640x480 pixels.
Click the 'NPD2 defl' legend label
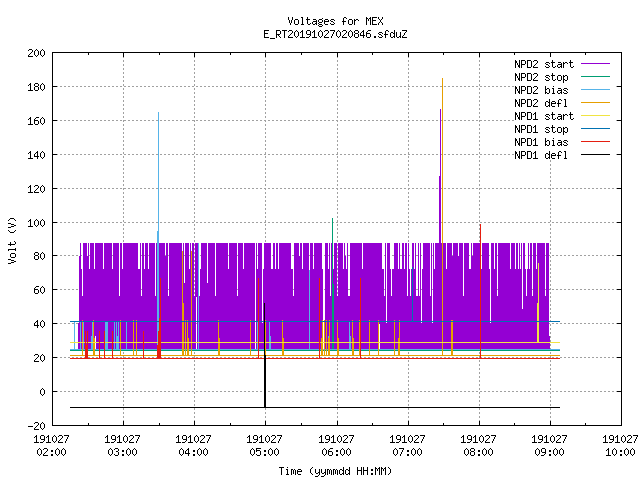(x=541, y=103)
